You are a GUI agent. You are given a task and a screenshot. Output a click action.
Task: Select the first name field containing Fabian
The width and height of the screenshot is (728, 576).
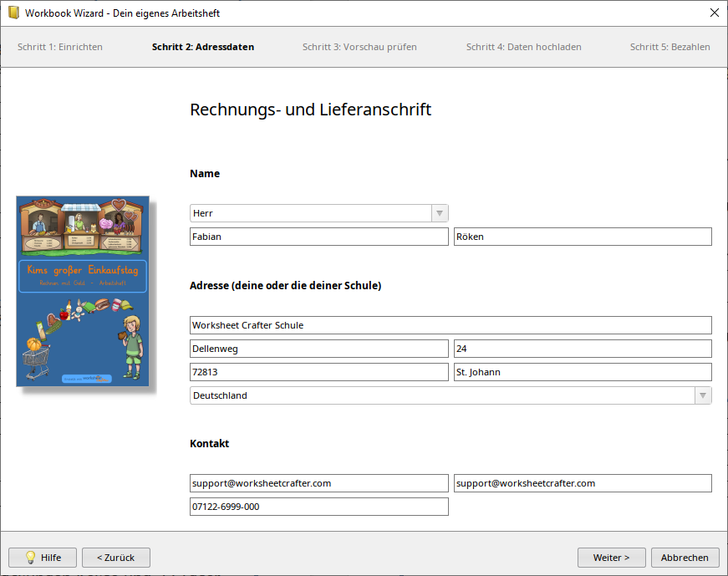[x=318, y=237]
